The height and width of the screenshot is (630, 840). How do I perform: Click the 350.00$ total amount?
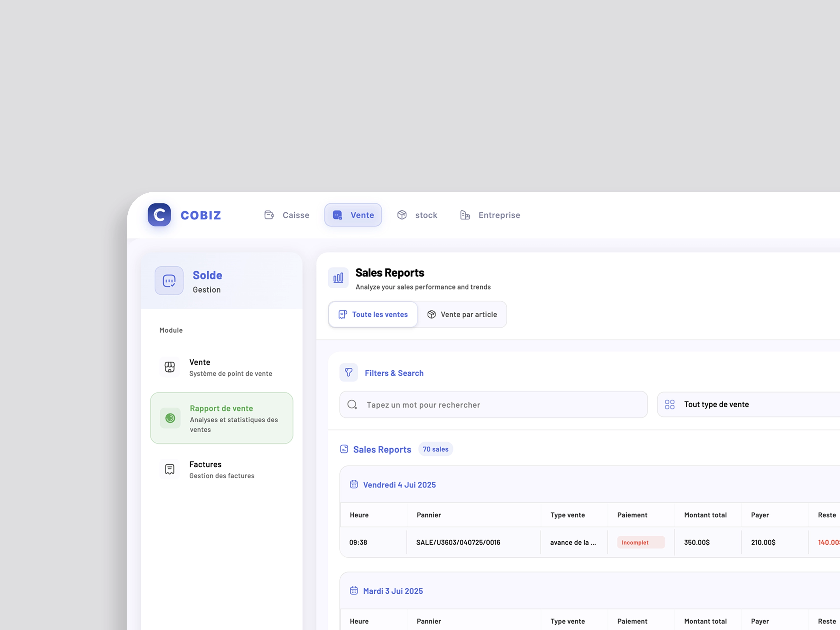click(x=697, y=542)
